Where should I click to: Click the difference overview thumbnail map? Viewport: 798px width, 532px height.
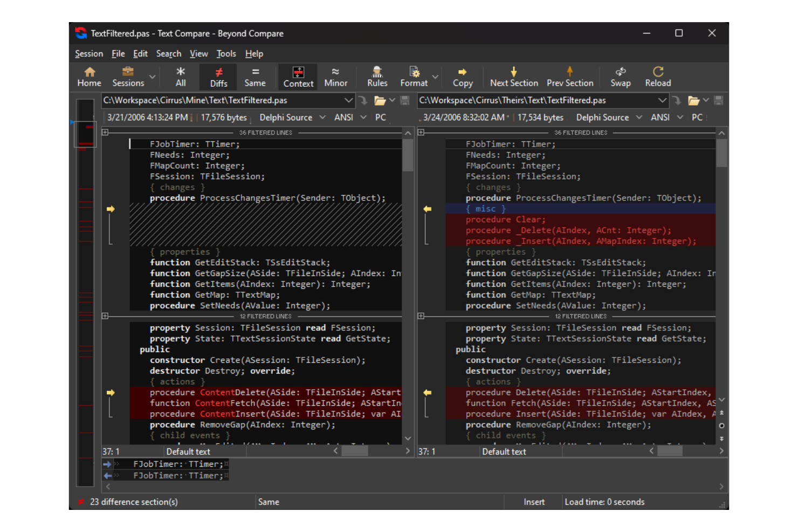pos(85,292)
